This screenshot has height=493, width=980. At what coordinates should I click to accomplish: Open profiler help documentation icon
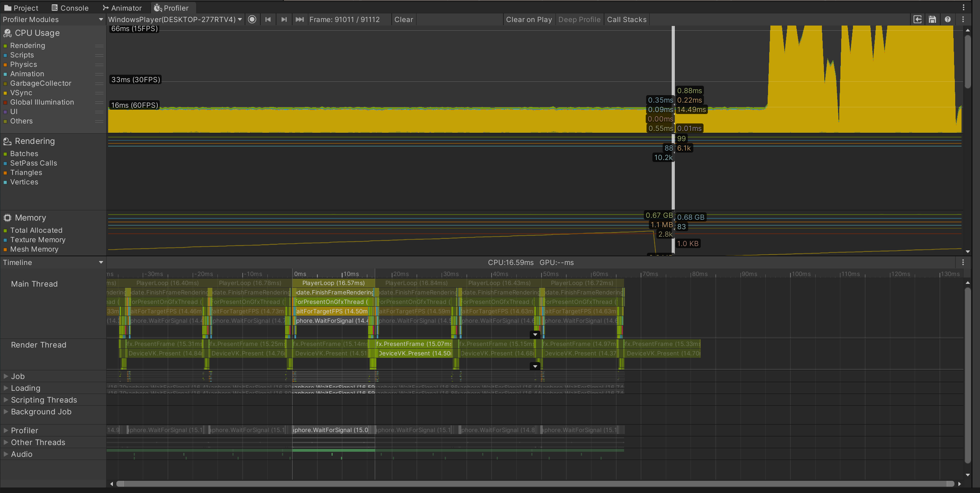click(948, 19)
